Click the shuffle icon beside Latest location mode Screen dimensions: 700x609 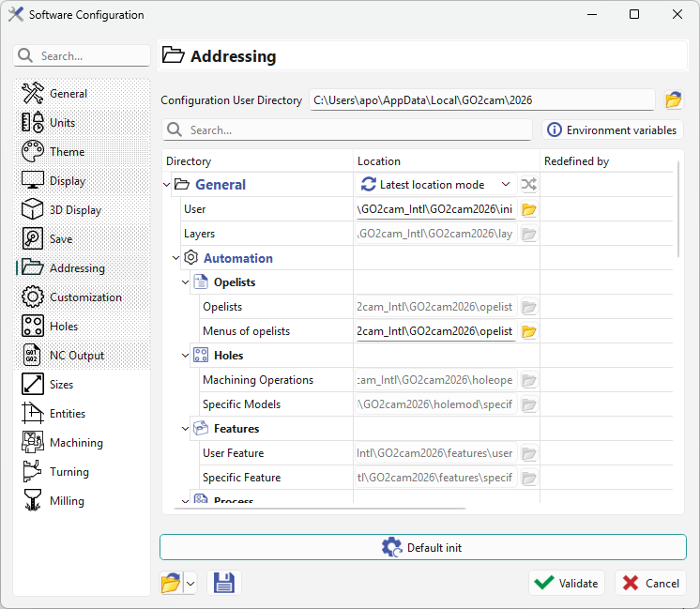tap(529, 185)
